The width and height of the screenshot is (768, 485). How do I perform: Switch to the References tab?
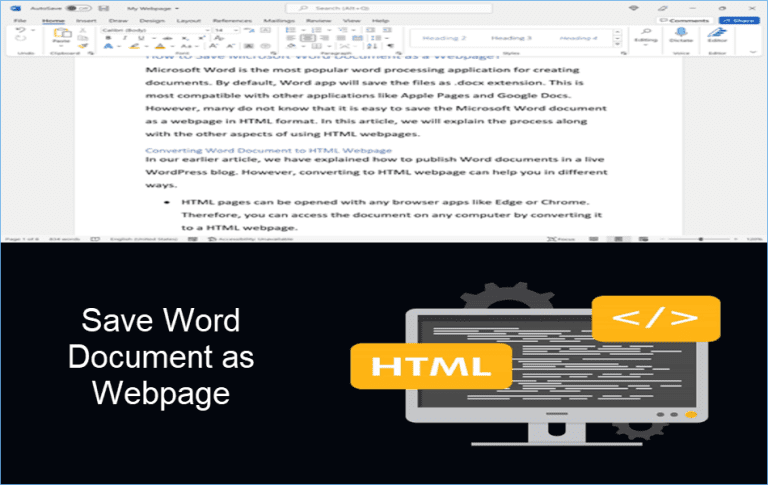232,21
